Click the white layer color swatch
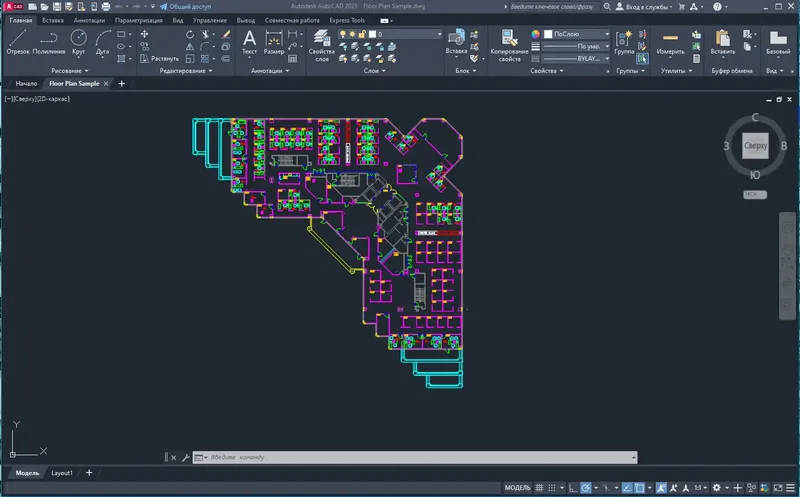The width and height of the screenshot is (800, 497). click(372, 34)
